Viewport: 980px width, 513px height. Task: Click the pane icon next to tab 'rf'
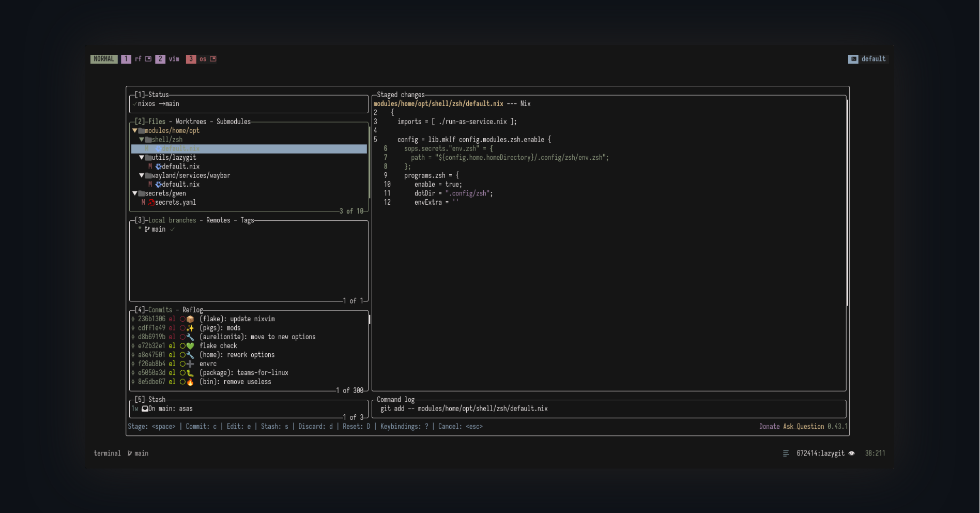[148, 59]
